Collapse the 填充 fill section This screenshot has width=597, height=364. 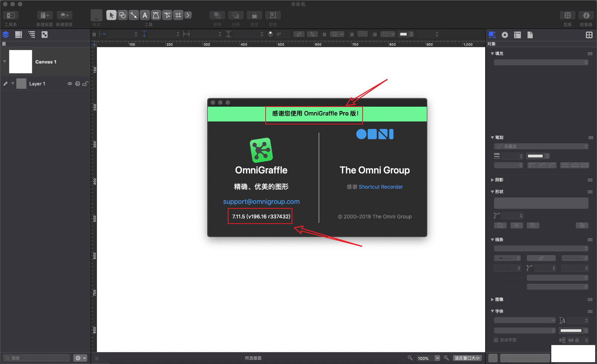coord(492,53)
